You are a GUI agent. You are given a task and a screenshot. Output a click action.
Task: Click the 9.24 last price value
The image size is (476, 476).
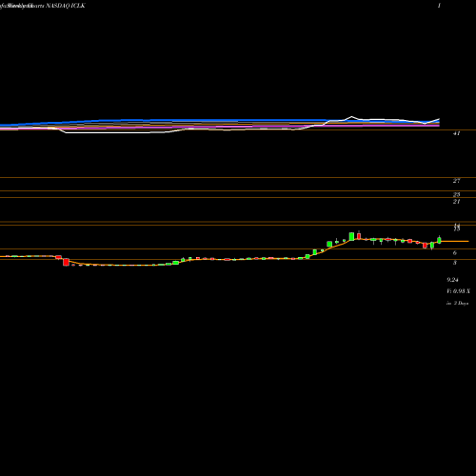click(452, 280)
